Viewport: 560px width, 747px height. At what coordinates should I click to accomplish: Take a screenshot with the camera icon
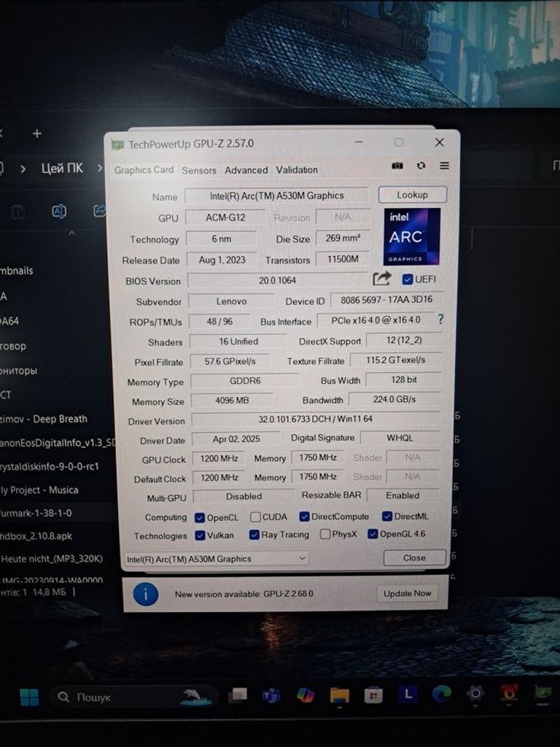click(x=397, y=166)
